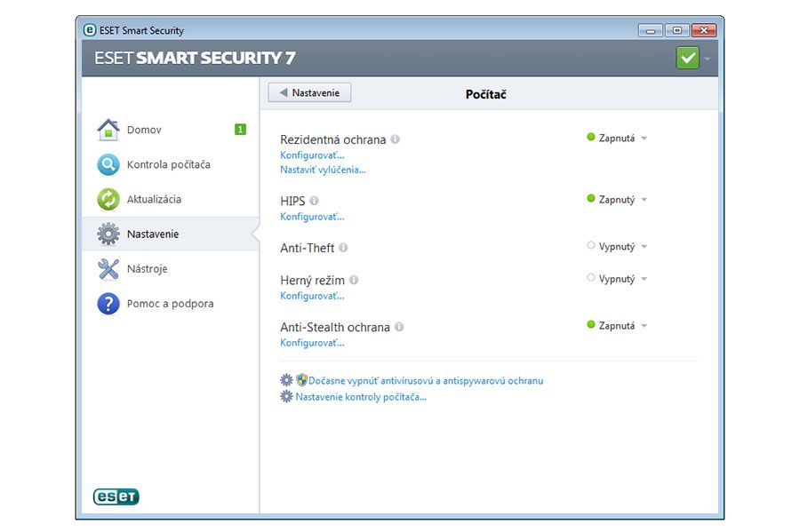Open the Pomoc a podpora section

(x=171, y=304)
